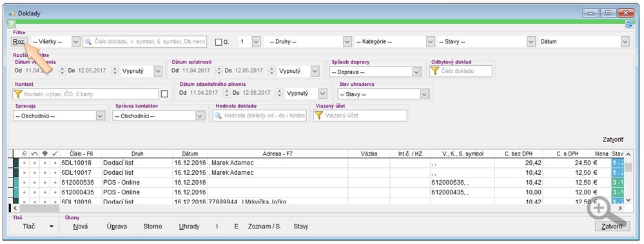Click the green help question mark icon
644x244 pixels.
[x=12, y=25]
